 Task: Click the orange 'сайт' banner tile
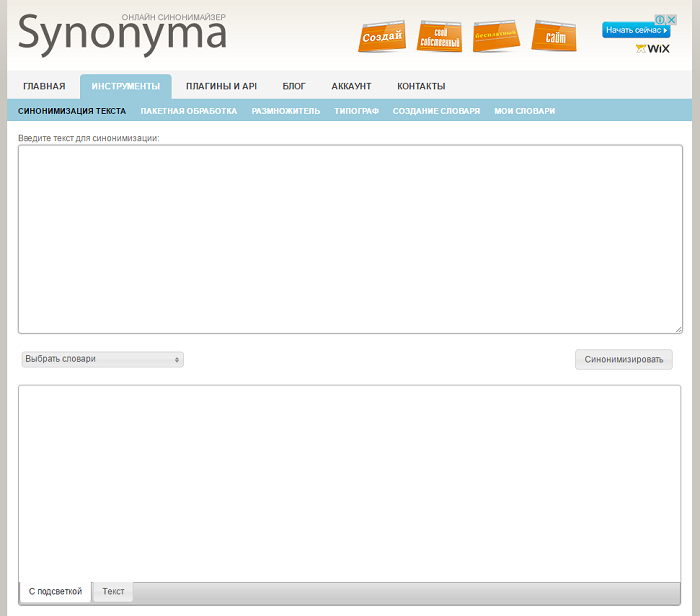click(x=555, y=36)
